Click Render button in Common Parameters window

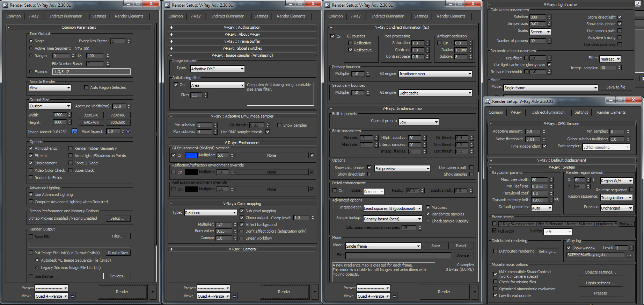pos(122,292)
